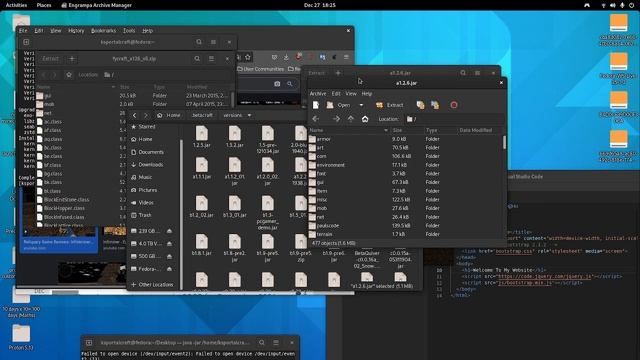Screen dimensions: 640x360
Task: Go up one level in Engrampa
Action: [351, 119]
